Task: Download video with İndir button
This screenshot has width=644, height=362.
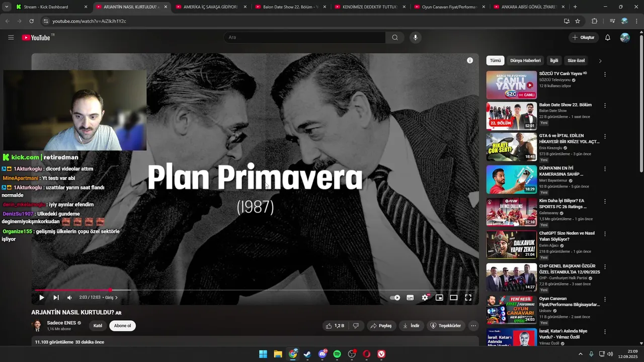Action: [411, 326]
